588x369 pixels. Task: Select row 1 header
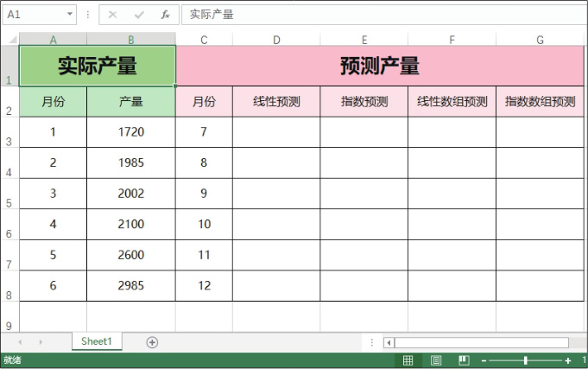click(x=9, y=66)
